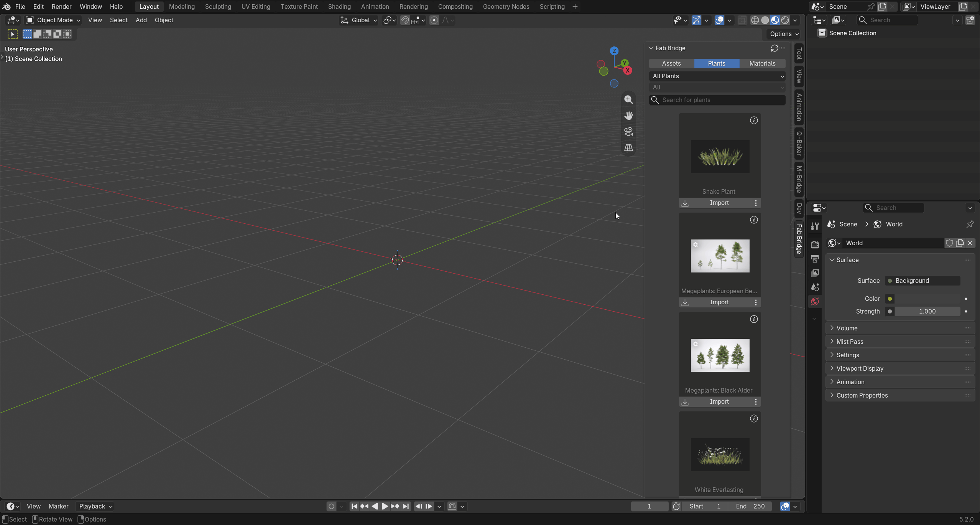Open the Object Mode dropdown
The width and height of the screenshot is (980, 525).
click(53, 20)
